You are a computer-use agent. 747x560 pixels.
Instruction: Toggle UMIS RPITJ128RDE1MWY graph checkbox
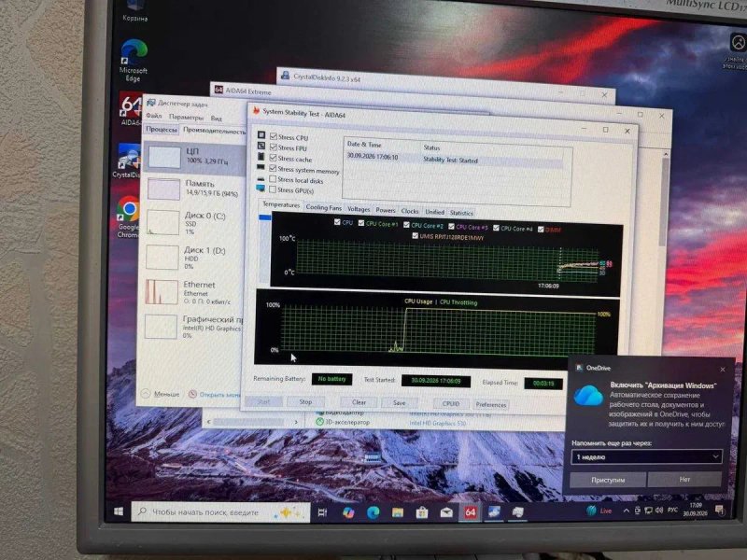[x=415, y=236]
